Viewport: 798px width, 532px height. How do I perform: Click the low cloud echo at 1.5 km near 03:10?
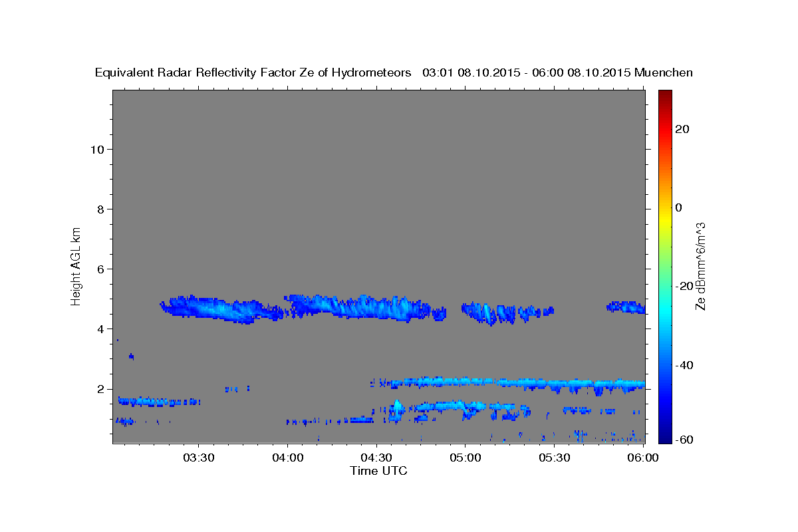click(x=158, y=402)
